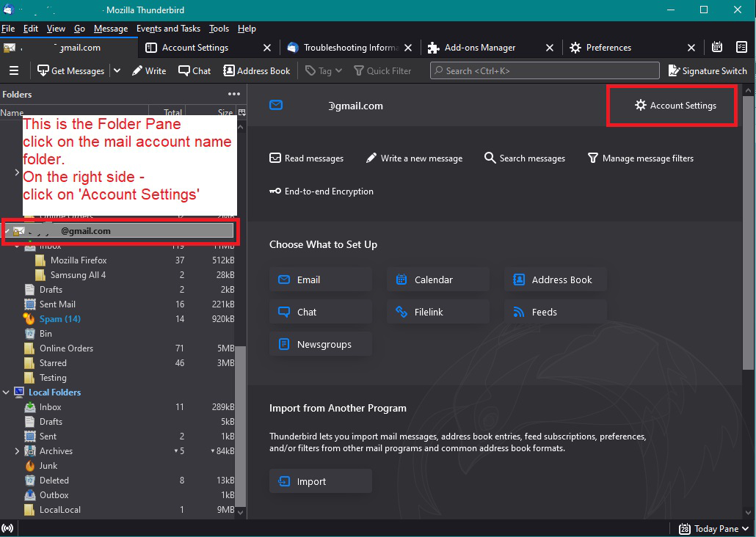Open the Thunderbird hamburger app menu
The image size is (756, 537).
(14, 71)
